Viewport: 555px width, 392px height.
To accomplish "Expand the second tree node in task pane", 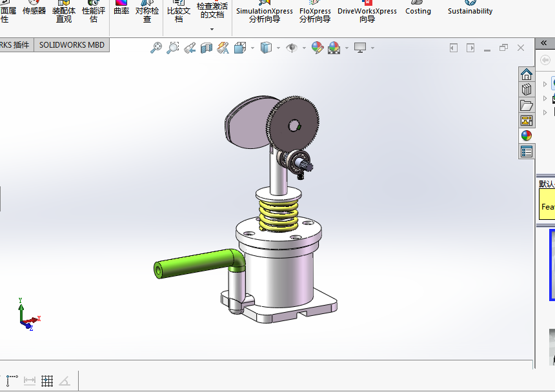I will pyautogui.click(x=545, y=98).
